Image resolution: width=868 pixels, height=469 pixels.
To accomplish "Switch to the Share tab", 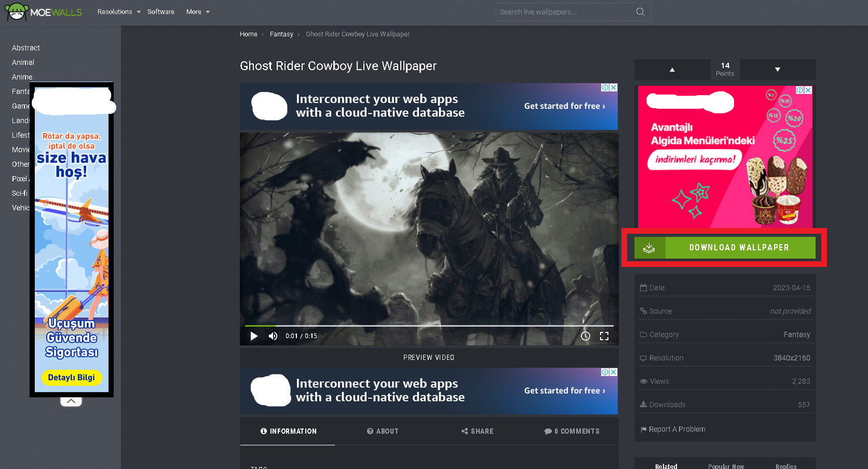I will pyautogui.click(x=477, y=432).
